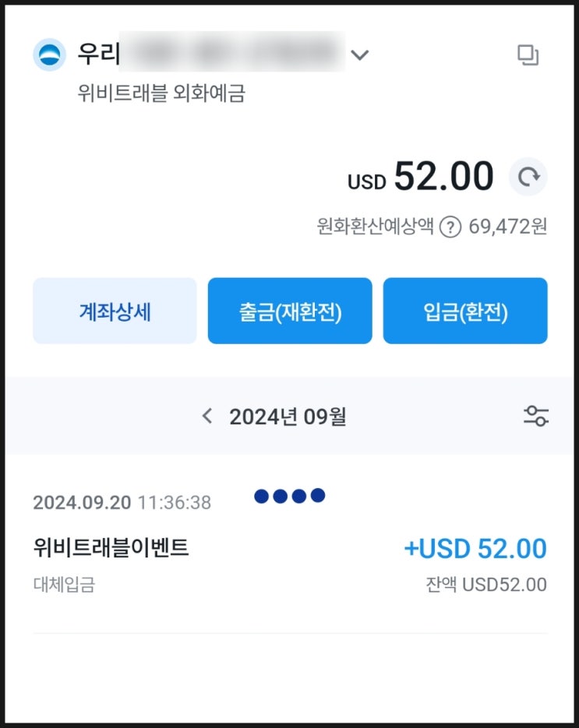Tap the 출금(재환전) withdraw button
This screenshot has width=579, height=728.
pyautogui.click(x=290, y=311)
